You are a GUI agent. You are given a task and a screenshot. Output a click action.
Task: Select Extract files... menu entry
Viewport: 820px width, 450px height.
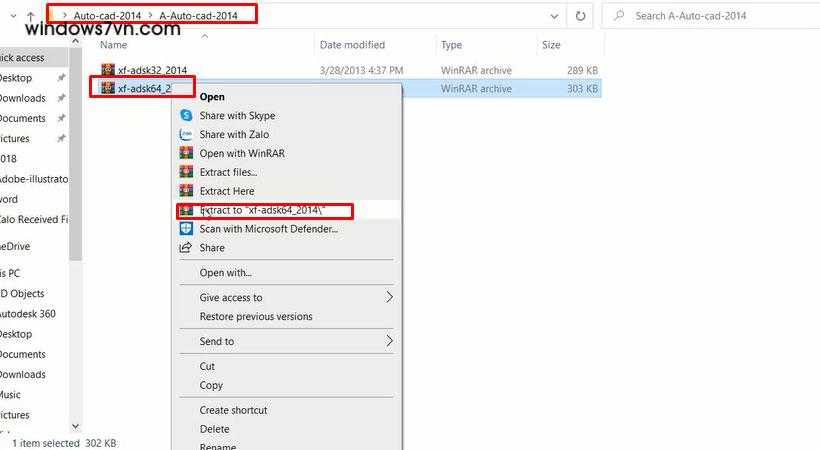click(228, 172)
